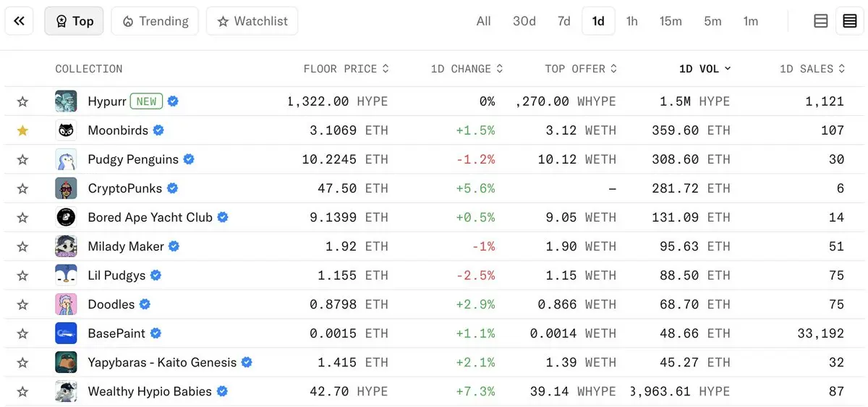The image size is (868, 407).
Task: Select the 15m time range
Action: tap(671, 21)
